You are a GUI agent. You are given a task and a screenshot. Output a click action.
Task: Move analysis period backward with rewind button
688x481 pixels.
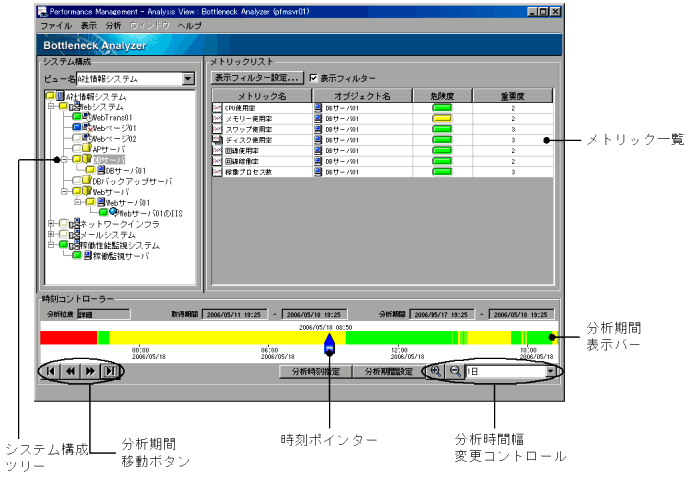point(70,371)
